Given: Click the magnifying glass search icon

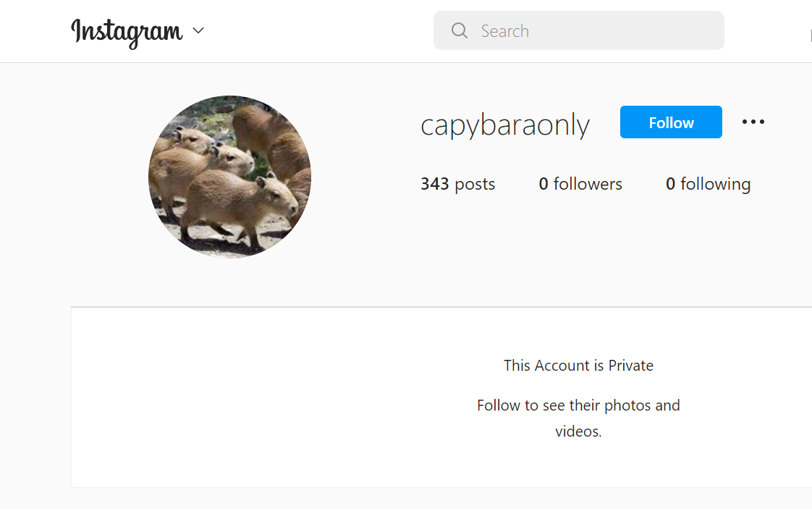Looking at the screenshot, I should point(460,30).
